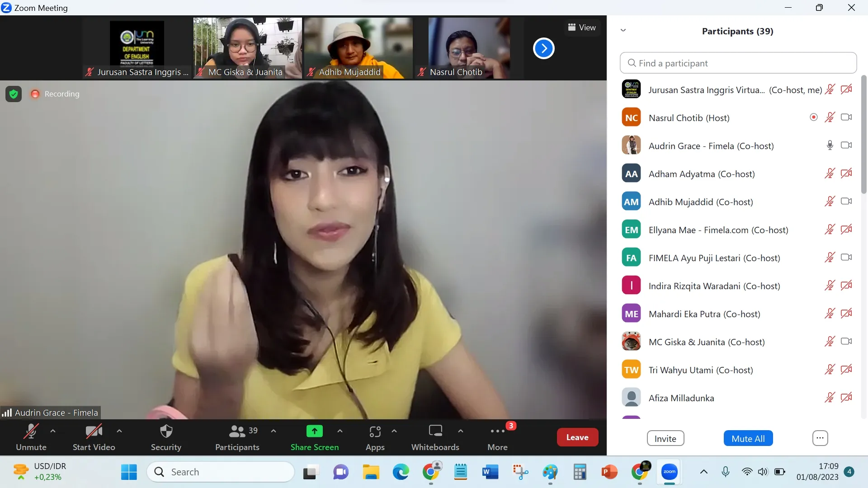The image size is (868, 488).
Task: Expand video options arrow beside Start Video
Action: (x=119, y=431)
